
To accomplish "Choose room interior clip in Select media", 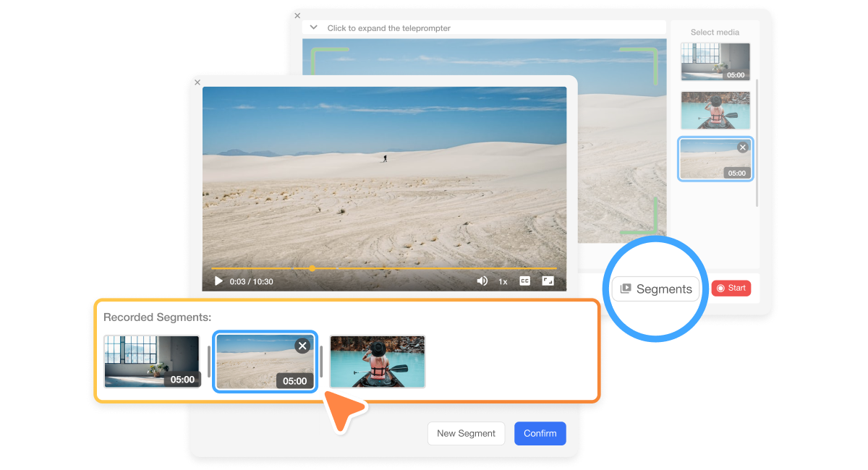I will (715, 61).
